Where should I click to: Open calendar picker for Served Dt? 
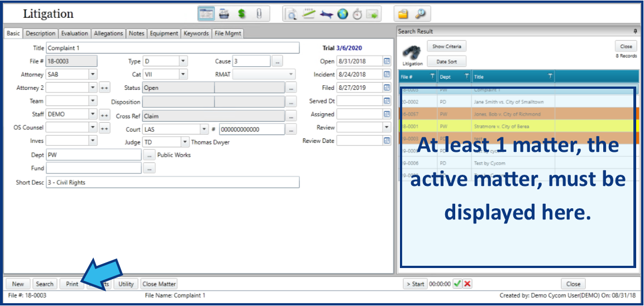coord(387,101)
